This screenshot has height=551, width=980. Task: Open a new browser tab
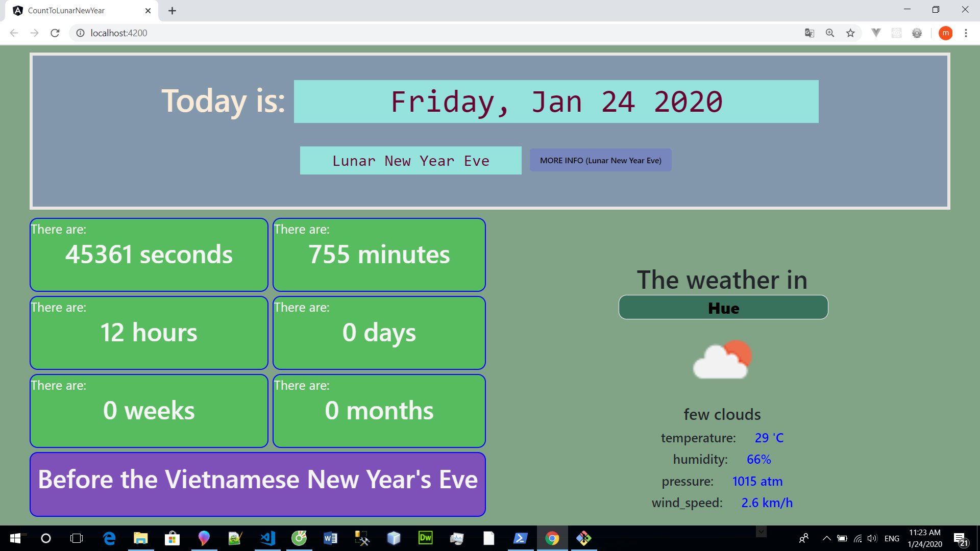[x=173, y=11]
